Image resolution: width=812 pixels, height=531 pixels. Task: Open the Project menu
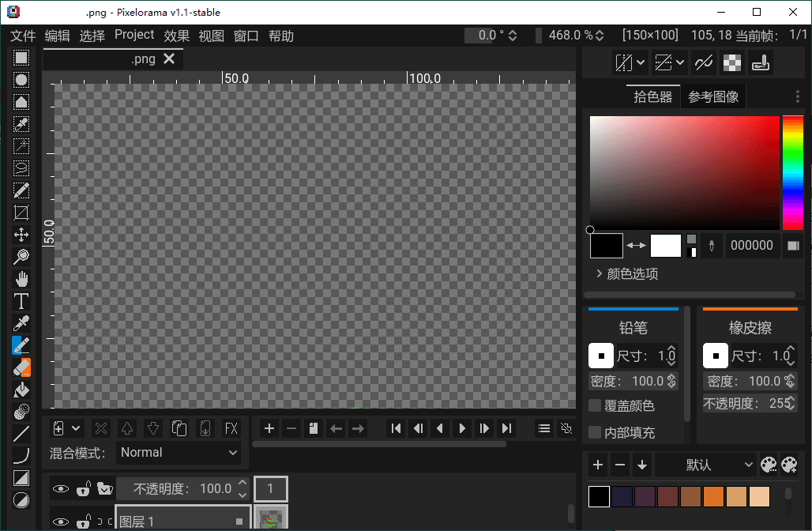tap(133, 34)
